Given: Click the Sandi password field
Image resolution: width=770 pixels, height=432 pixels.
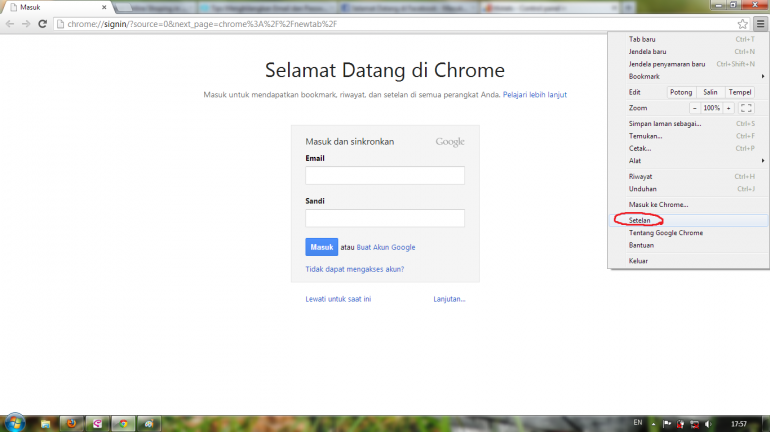Looking at the screenshot, I should click(385, 218).
